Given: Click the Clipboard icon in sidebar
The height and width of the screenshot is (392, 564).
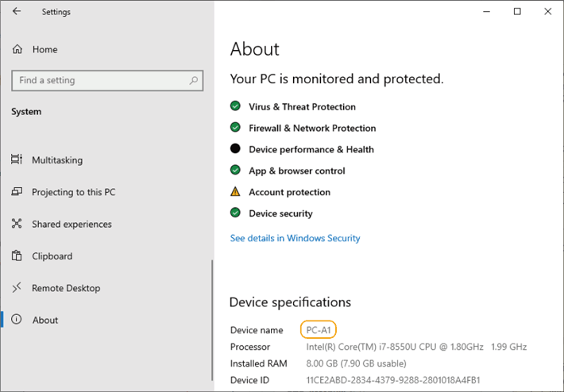Looking at the screenshot, I should pos(17,256).
